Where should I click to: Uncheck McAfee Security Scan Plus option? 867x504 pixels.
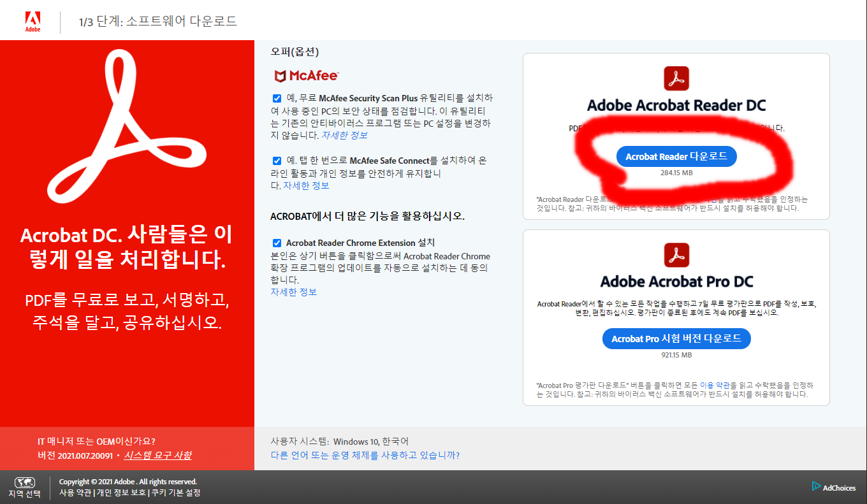point(277,99)
